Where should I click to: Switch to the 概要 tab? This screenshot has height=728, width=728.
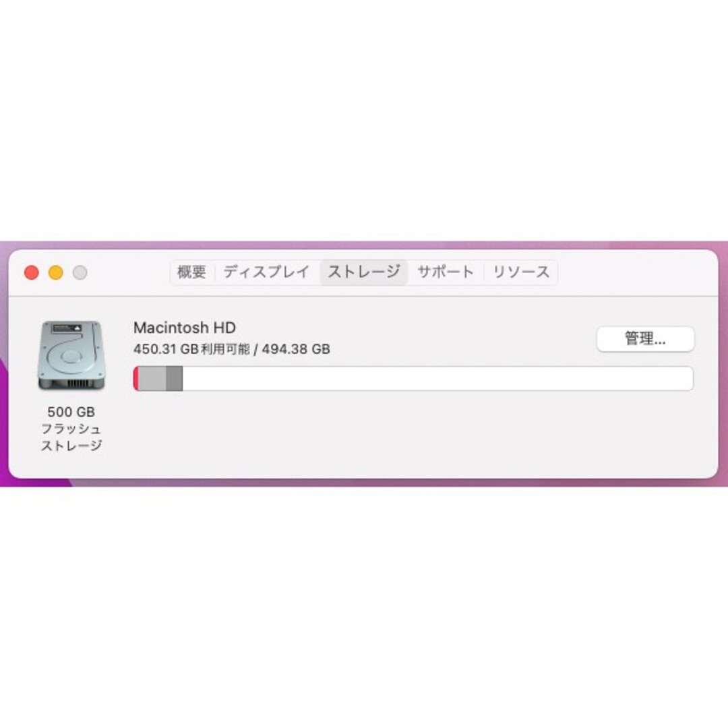point(191,272)
